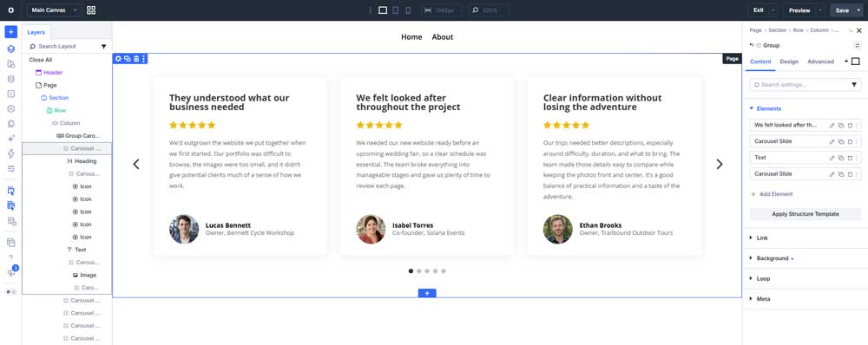Viewport: 868px width, 345px height.
Task: Switch to desktop view icon
Action: click(x=383, y=10)
